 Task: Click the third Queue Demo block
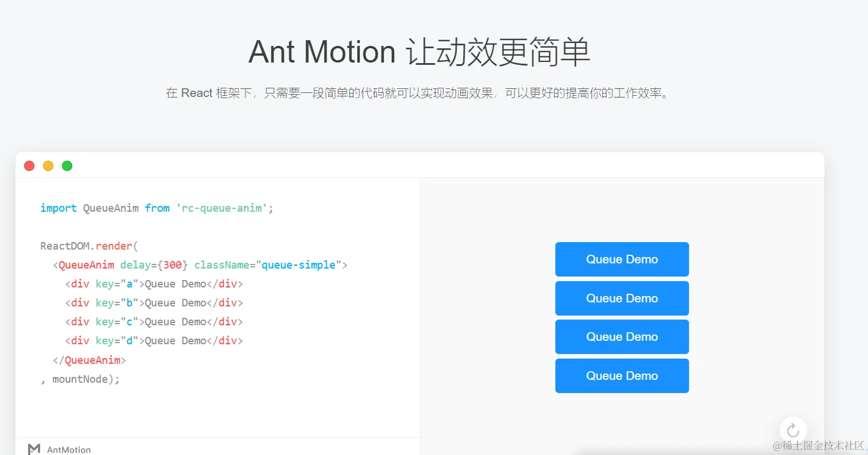[622, 337]
